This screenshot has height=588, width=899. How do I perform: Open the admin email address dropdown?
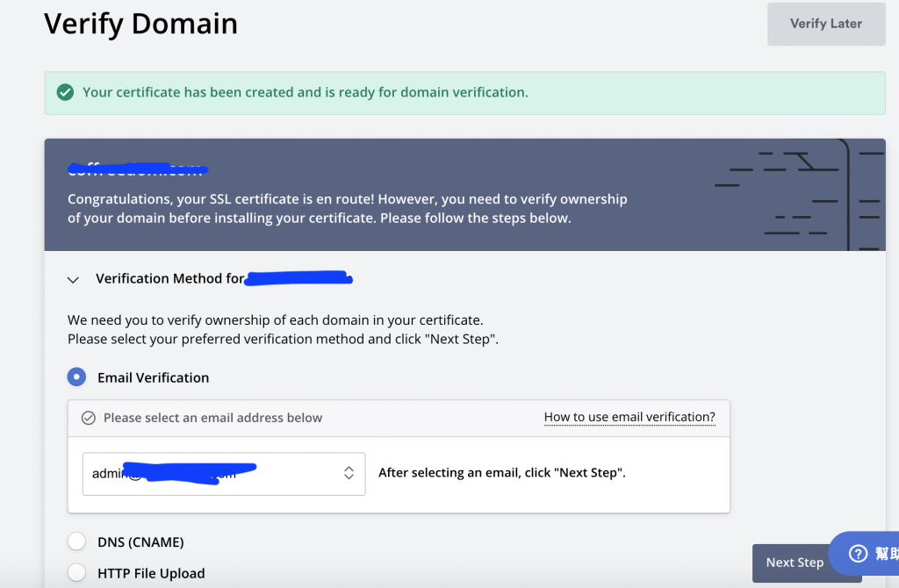click(x=224, y=473)
